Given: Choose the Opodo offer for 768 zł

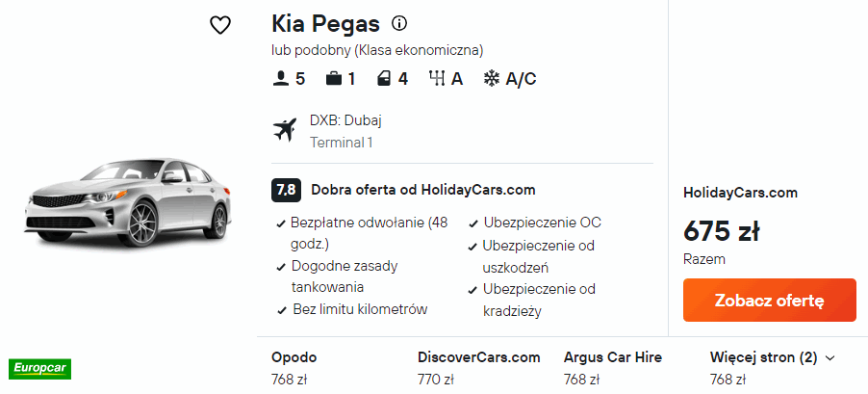Looking at the screenshot, I should click(294, 367).
